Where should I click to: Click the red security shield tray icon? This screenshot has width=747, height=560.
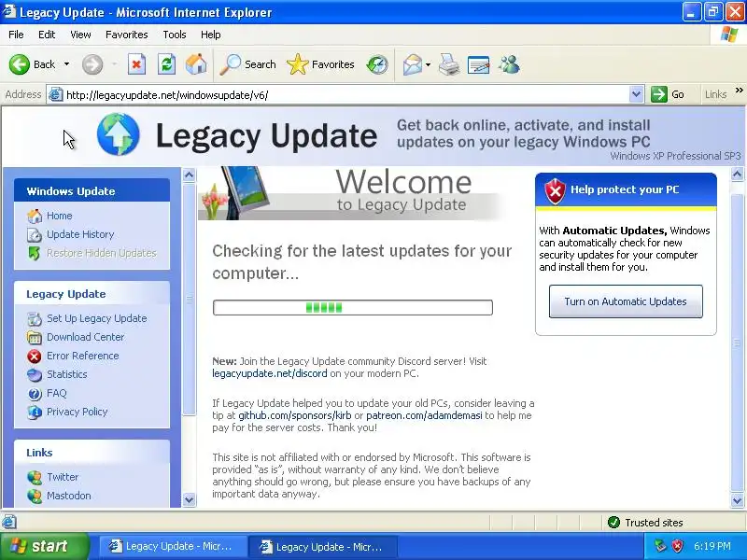pyautogui.click(x=677, y=546)
